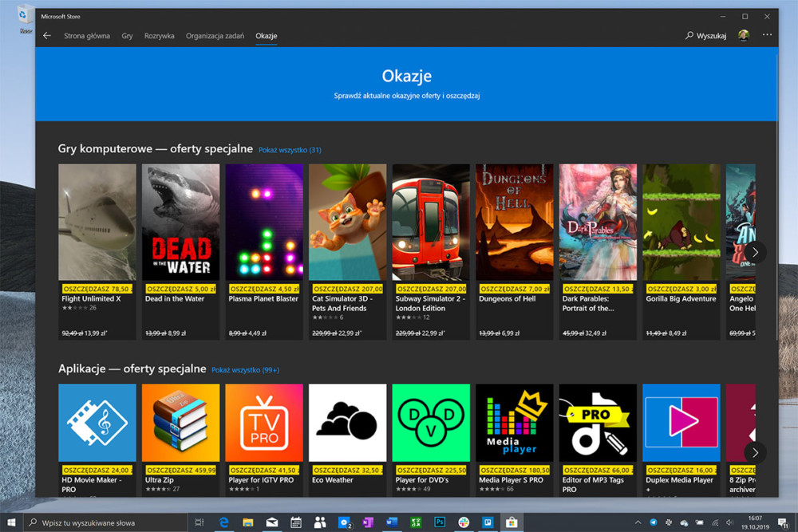Show next apps with the right chevron
798x532 pixels.
tap(755, 452)
